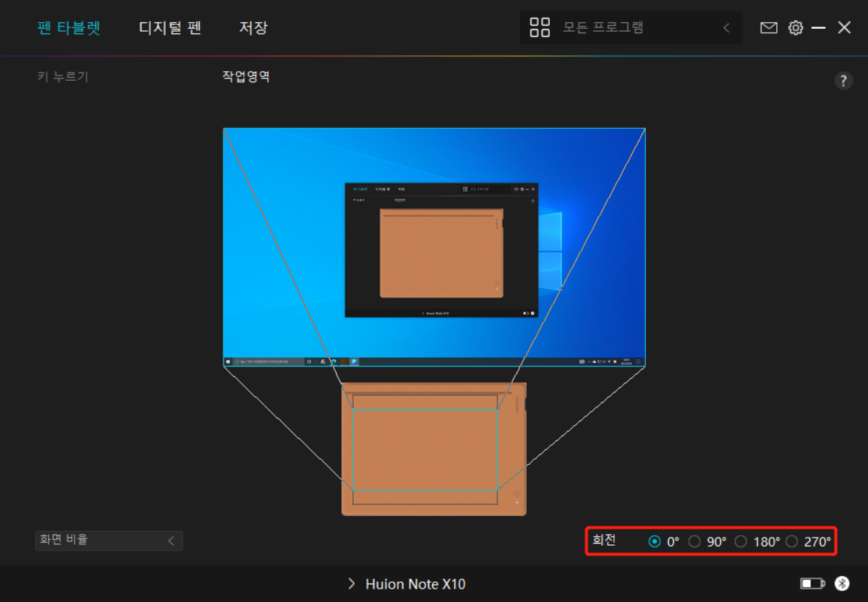
Task: Select the 0° rotation option
Action: pos(655,541)
